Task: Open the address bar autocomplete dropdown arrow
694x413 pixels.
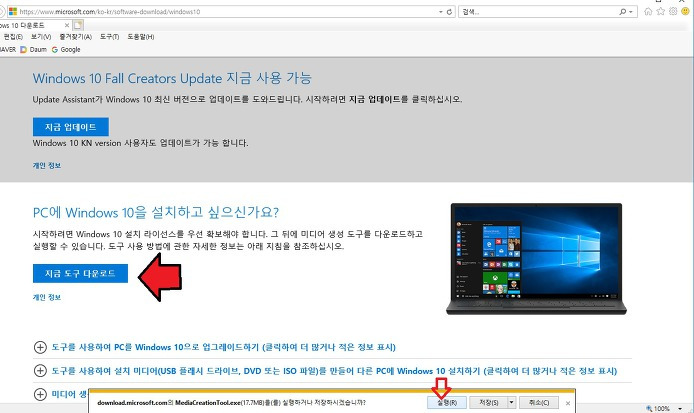Action: (x=441, y=12)
